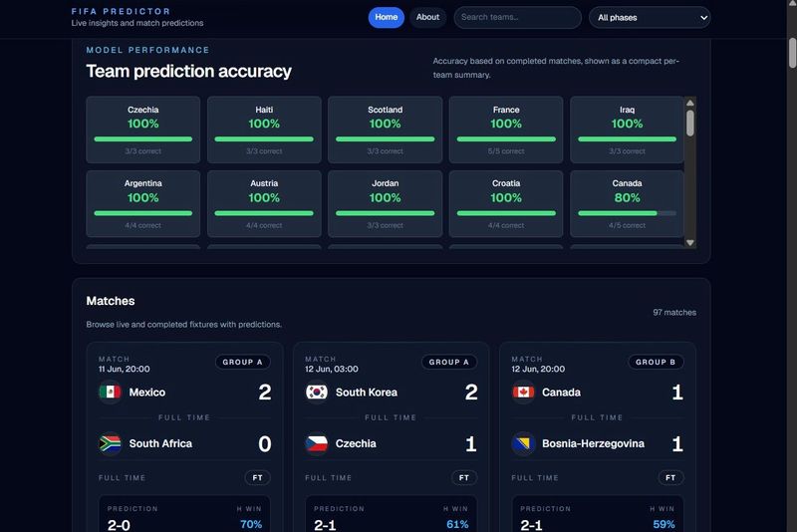This screenshot has width=797, height=532.
Task: Select the Haiti accuracy card
Action: click(264, 130)
